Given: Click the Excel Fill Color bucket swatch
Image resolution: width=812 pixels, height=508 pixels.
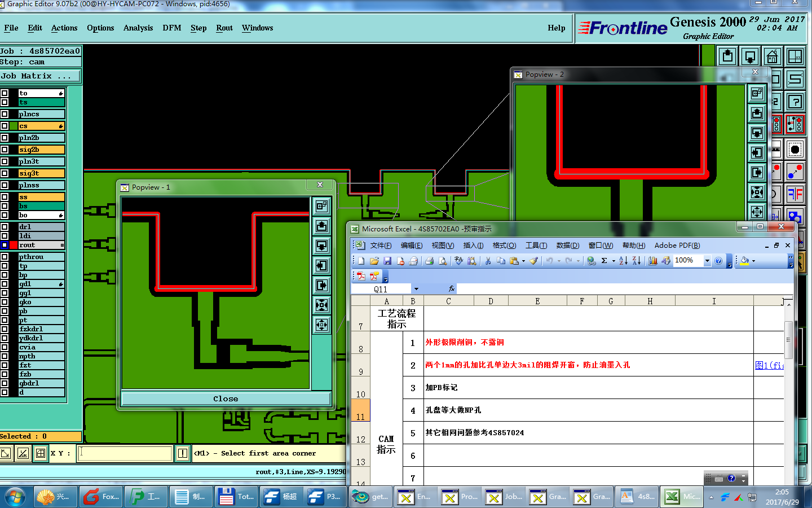Looking at the screenshot, I should pyautogui.click(x=744, y=261).
